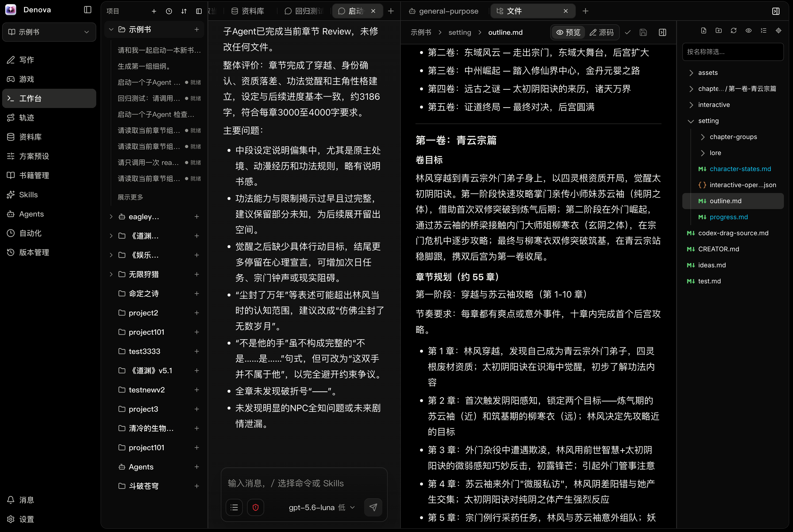Click the message input field

pos(304,483)
